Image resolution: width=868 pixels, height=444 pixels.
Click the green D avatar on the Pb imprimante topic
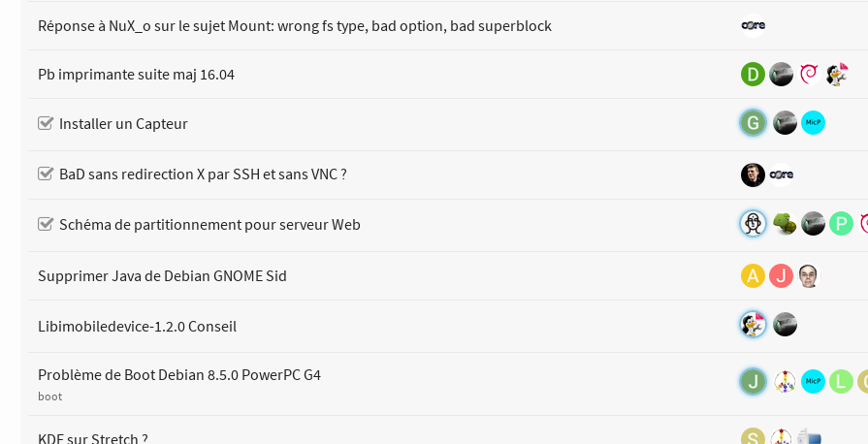pyautogui.click(x=753, y=75)
